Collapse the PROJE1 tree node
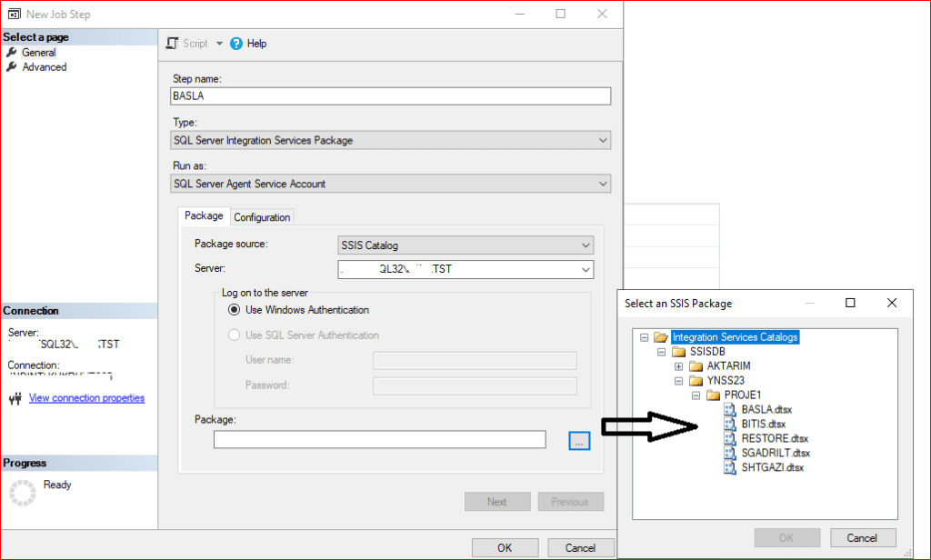The height and width of the screenshot is (560, 931). [696, 395]
